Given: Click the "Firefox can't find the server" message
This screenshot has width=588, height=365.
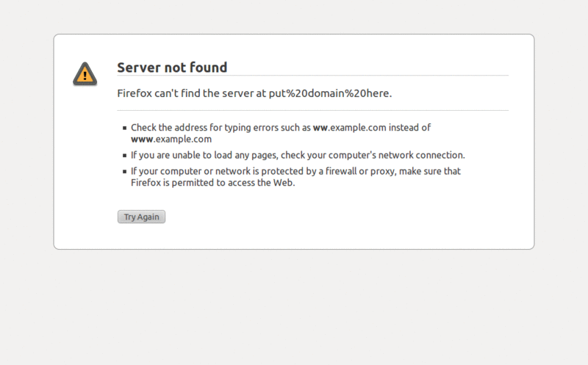Looking at the screenshot, I should 254,93.
